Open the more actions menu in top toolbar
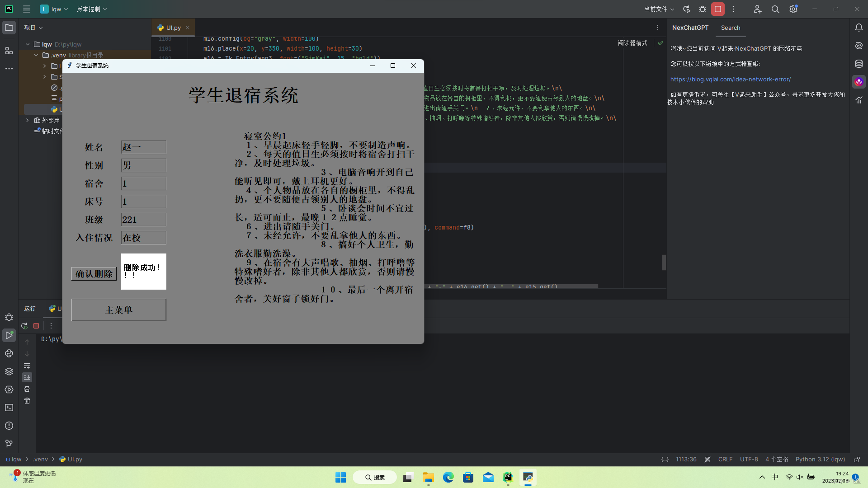 click(733, 9)
